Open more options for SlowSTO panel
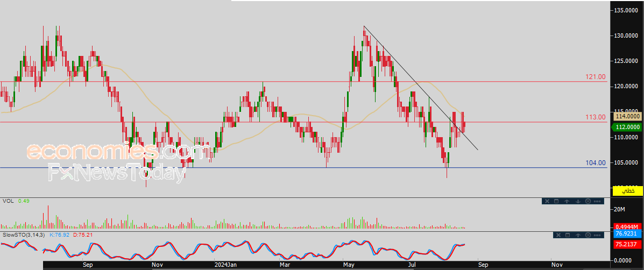 [x=597, y=235]
